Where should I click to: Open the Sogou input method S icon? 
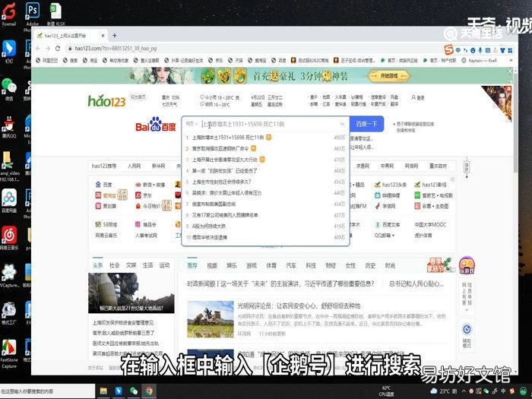click(448, 50)
